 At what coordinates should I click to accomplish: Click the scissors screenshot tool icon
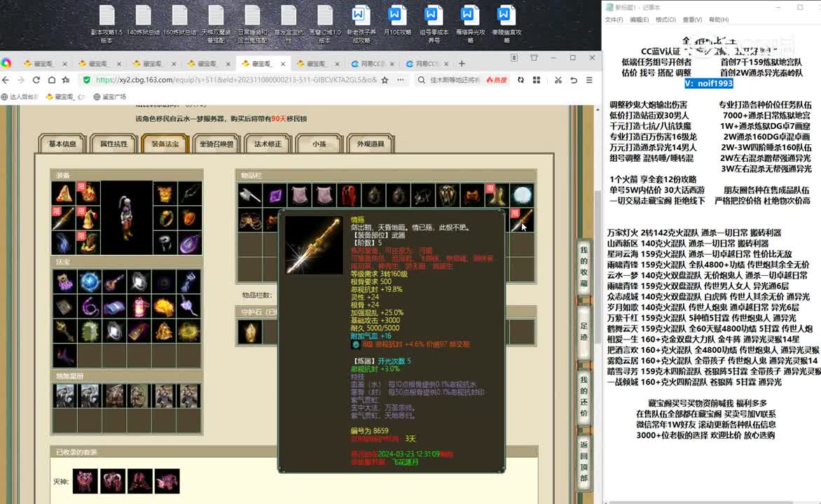click(x=558, y=80)
